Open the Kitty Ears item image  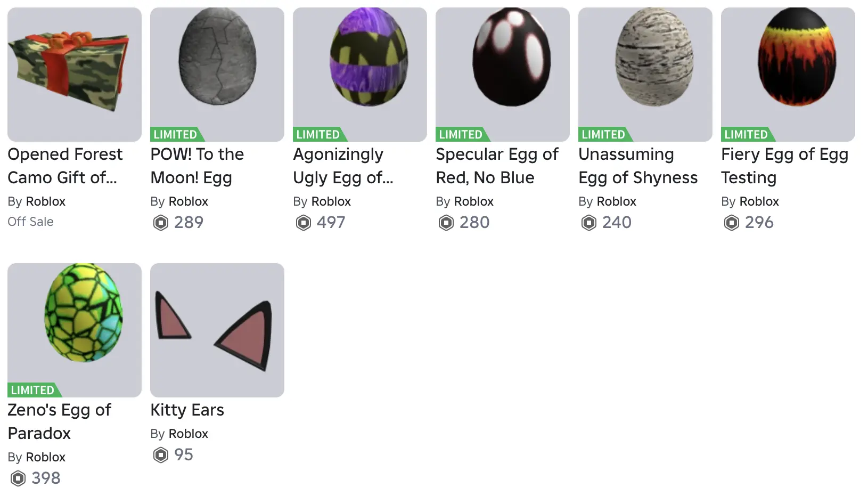pos(217,330)
